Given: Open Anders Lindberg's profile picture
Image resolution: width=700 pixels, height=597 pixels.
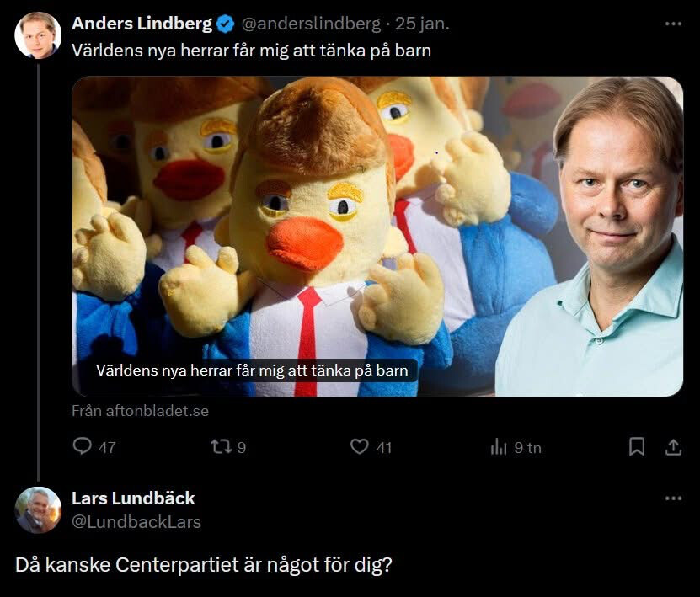Looking at the screenshot, I should 38,35.
